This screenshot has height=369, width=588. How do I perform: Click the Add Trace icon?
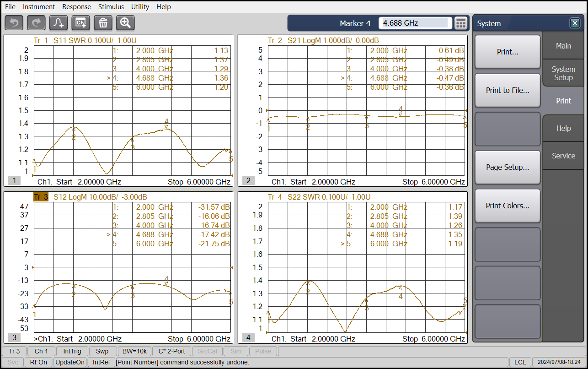coord(59,22)
